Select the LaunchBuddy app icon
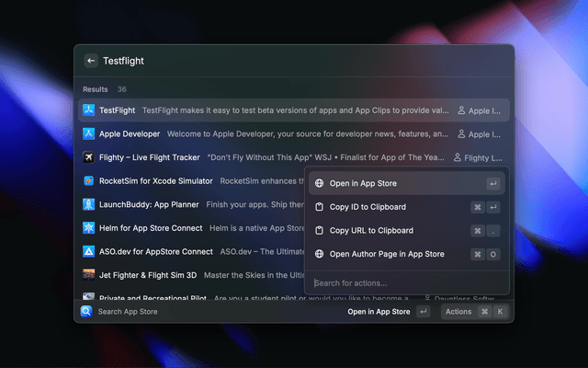Viewport: 588px width, 368px height. (88, 204)
